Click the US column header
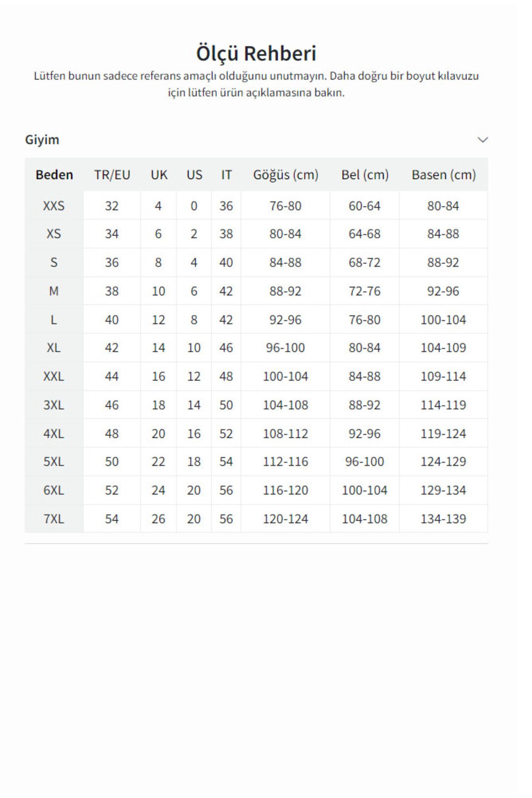532x798 pixels. 194,175
